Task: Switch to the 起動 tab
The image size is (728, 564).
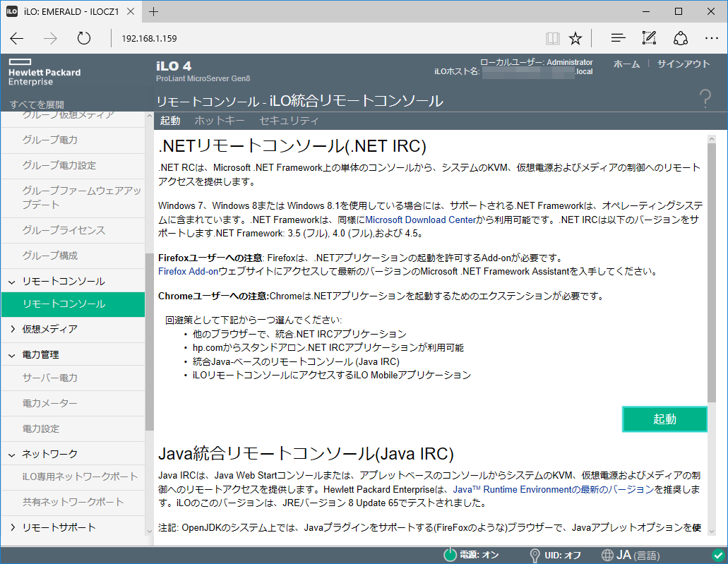Action: (170, 121)
